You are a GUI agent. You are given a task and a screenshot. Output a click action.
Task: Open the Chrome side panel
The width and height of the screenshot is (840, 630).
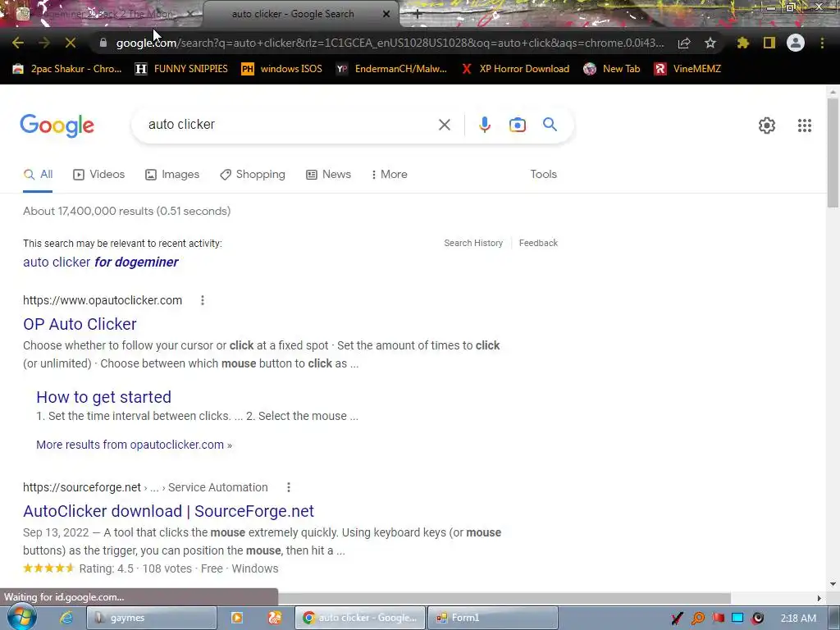[x=769, y=43]
